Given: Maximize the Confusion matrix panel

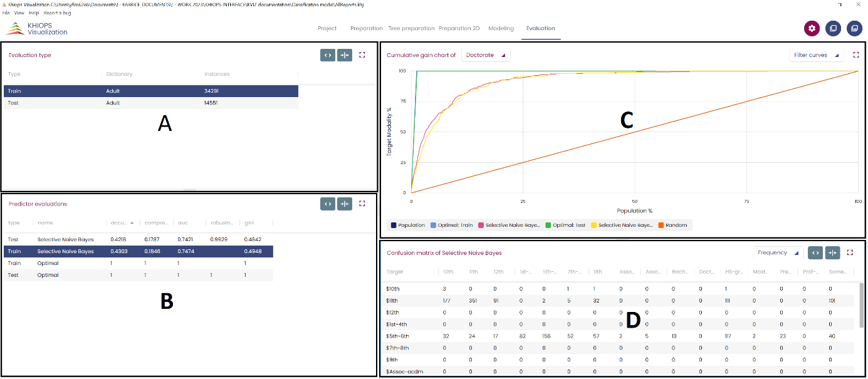Looking at the screenshot, I should [x=850, y=252].
